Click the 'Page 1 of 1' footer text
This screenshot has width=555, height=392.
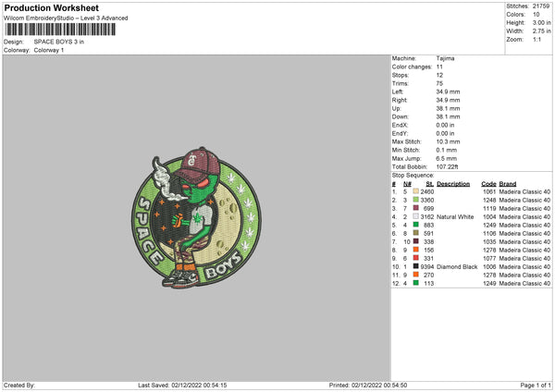[536, 385]
